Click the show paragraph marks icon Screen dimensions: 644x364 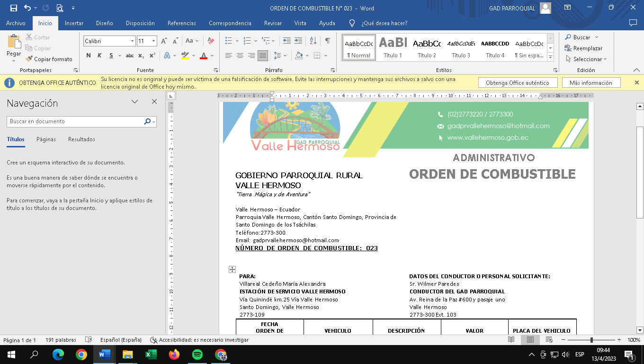tap(327, 41)
